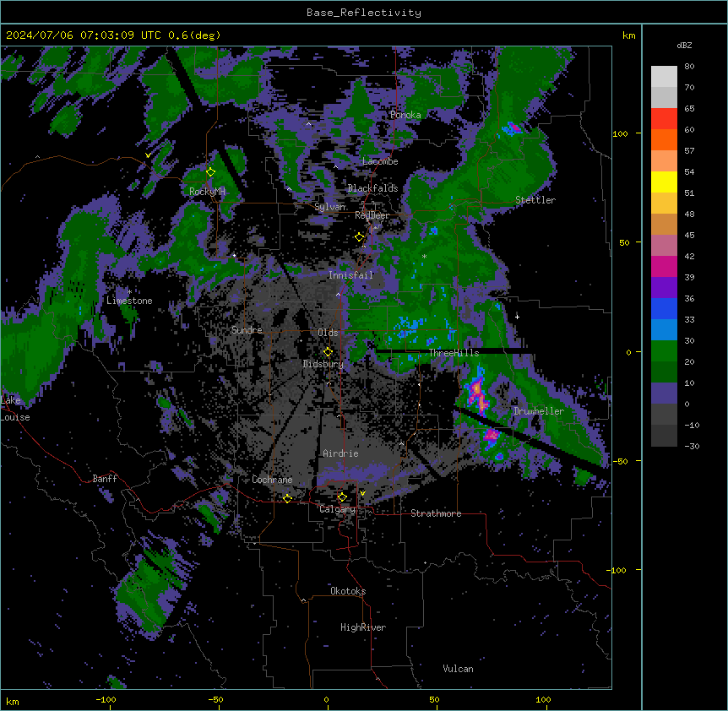This screenshot has height=711, width=728.
Task: Click the Banff label
Action: click(105, 479)
